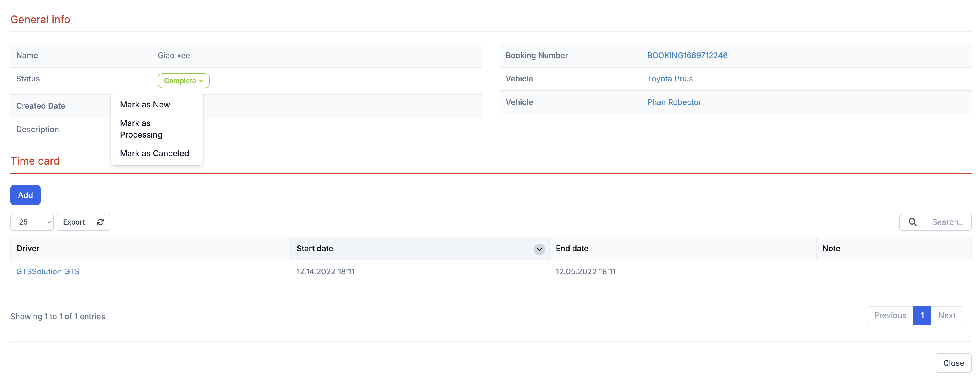The image size is (980, 383).
Task: Open GTSSolution GTS driver link
Action: pyautogui.click(x=48, y=271)
